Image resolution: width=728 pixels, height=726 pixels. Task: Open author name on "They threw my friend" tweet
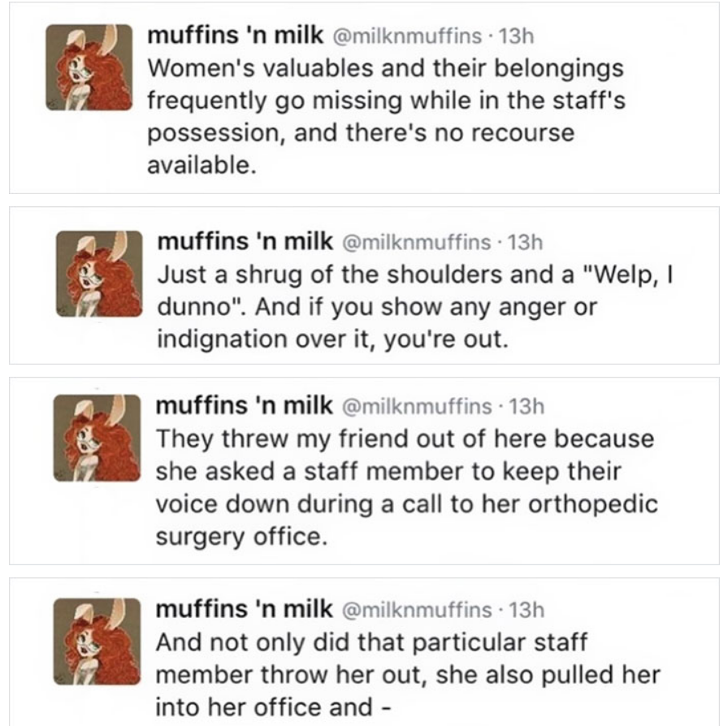tap(245, 405)
